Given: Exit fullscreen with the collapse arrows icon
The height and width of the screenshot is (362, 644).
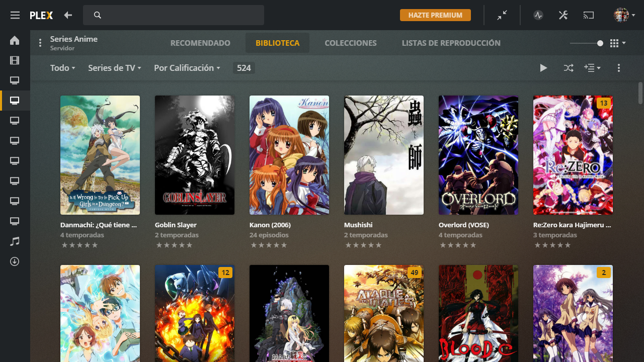Looking at the screenshot, I should 502,15.
